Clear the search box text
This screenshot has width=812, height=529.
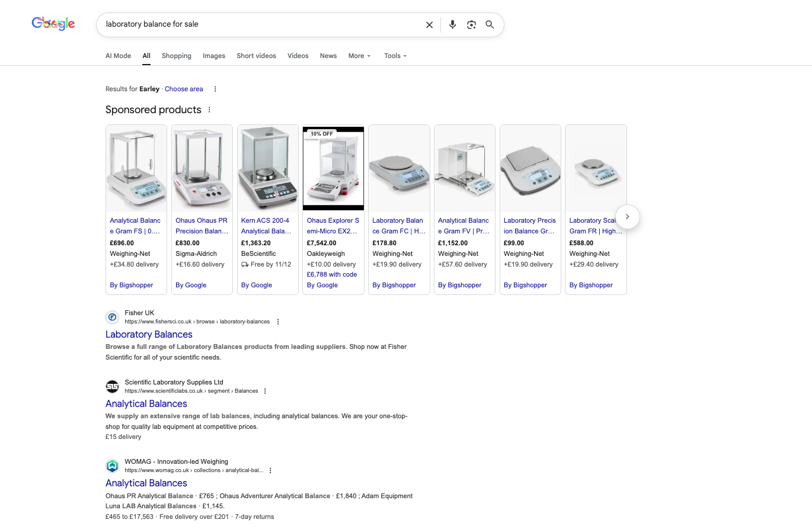(429, 25)
